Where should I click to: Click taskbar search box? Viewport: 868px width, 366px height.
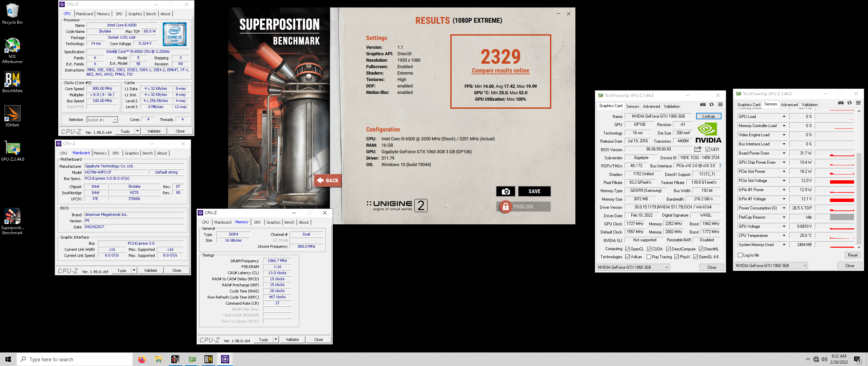pyautogui.click(x=75, y=359)
